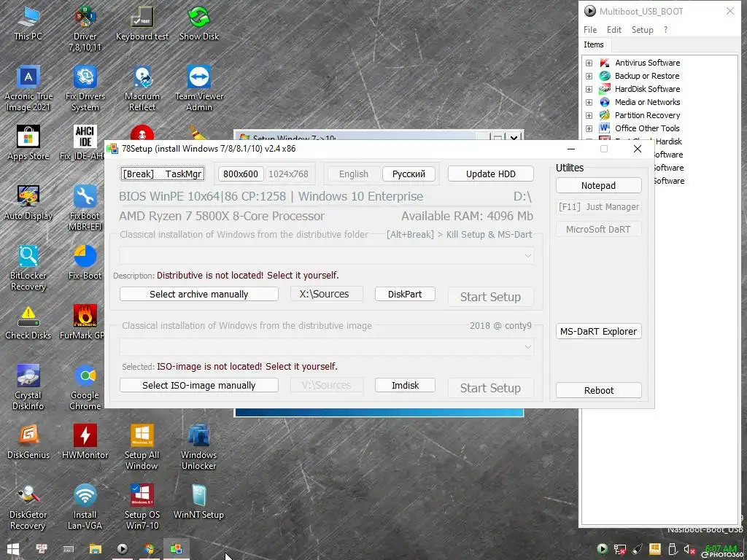Set interface language to Русский
Screen dimensions: 747x560
(x=409, y=174)
